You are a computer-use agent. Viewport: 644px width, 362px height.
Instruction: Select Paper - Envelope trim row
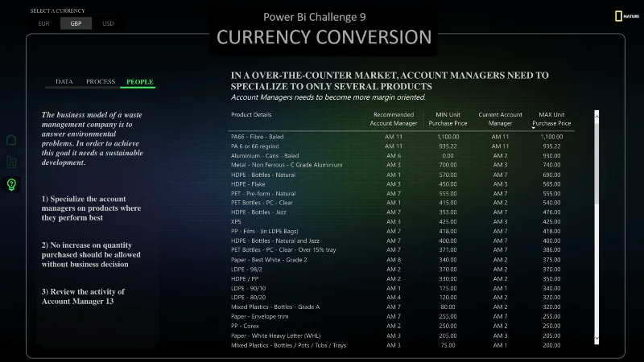coord(401,316)
